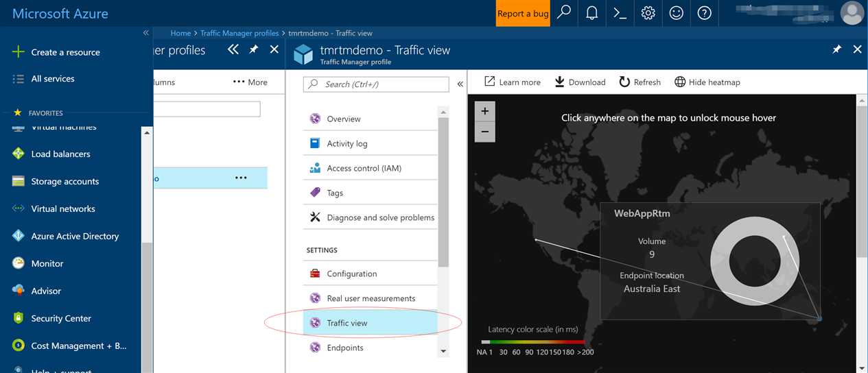The width and height of the screenshot is (868, 373).
Task: Click the map panel scrollbar up arrow
Action: pyautogui.click(x=862, y=100)
